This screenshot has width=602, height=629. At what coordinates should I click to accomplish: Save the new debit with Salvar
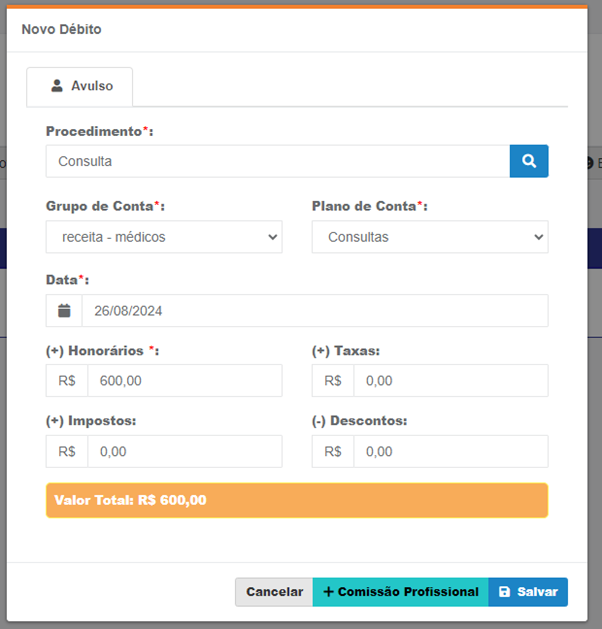click(528, 592)
